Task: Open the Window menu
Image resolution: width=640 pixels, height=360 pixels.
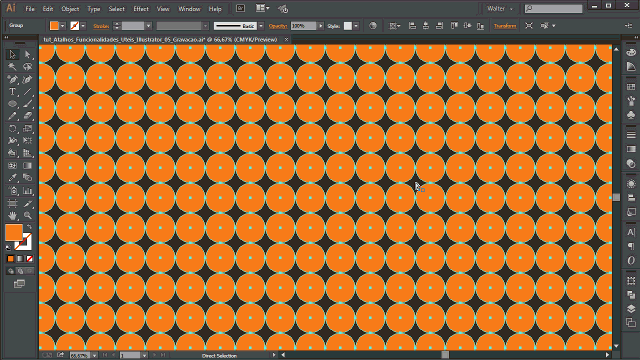Action: click(189, 9)
